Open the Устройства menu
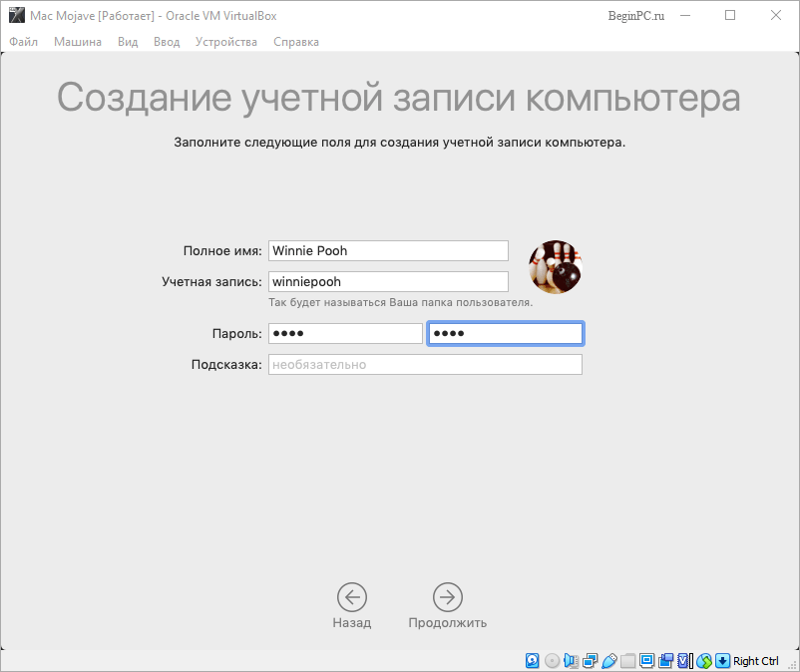 [x=226, y=42]
